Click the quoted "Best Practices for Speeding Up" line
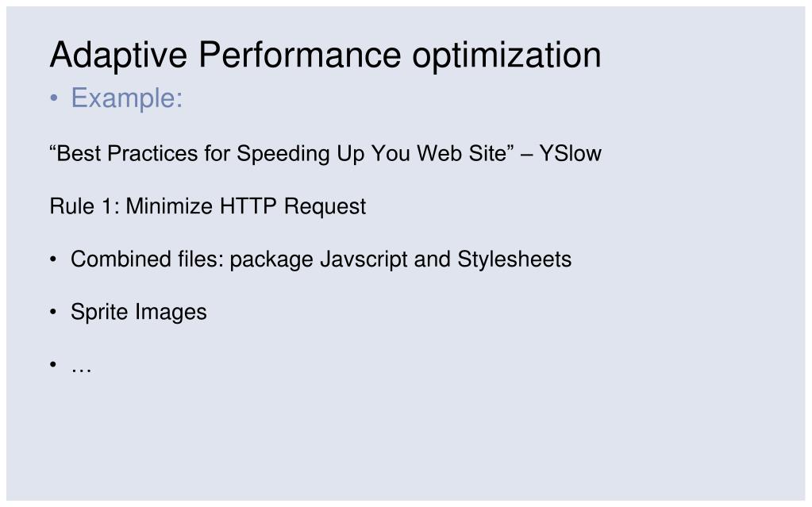The image size is (812, 507). click(x=325, y=153)
